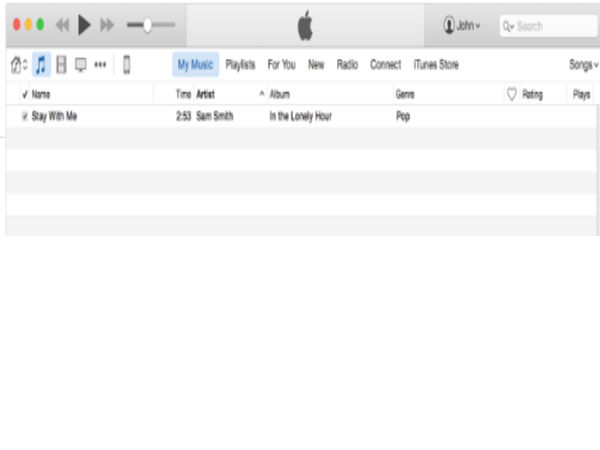The height and width of the screenshot is (450, 600).
Task: Click the Play button
Action: pyautogui.click(x=84, y=25)
